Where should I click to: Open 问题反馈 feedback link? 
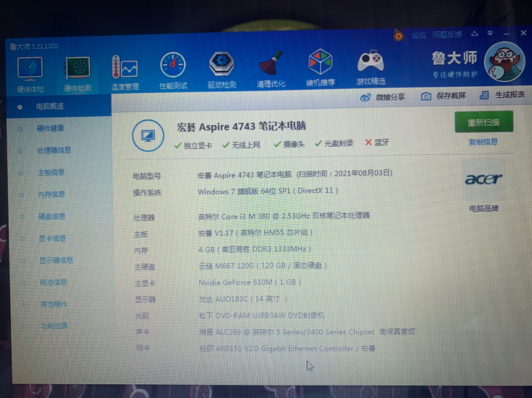(447, 34)
